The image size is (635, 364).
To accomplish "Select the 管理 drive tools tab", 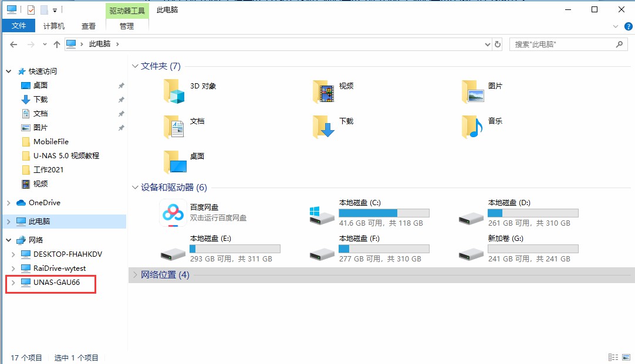I will click(126, 26).
